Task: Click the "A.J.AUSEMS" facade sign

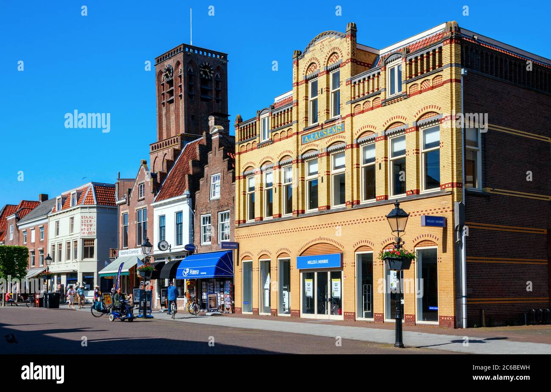Action: click(323, 133)
